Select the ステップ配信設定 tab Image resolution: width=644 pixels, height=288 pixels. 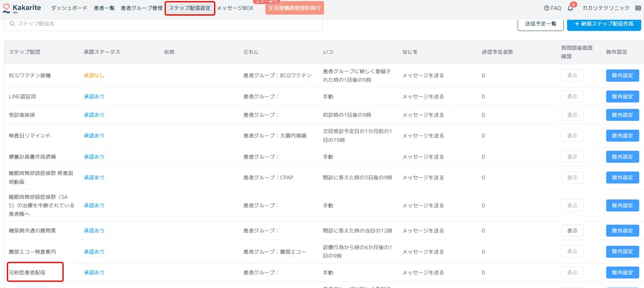190,9
